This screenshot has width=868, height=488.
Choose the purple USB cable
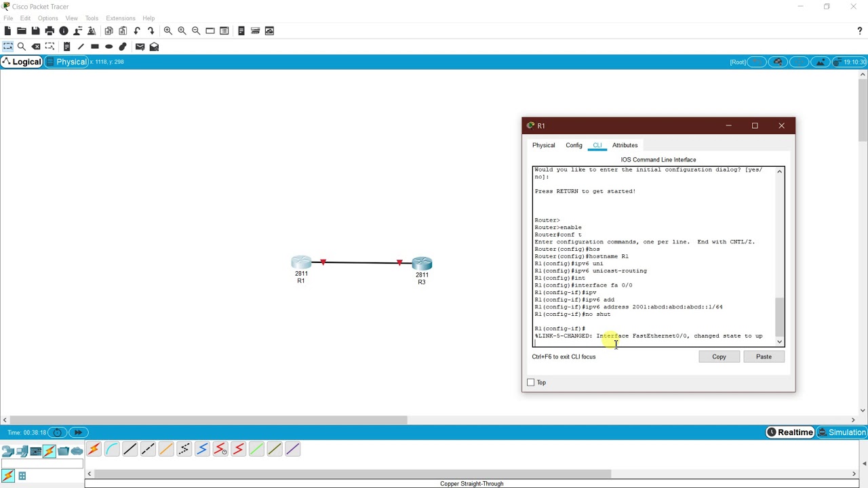pyautogui.click(x=292, y=449)
